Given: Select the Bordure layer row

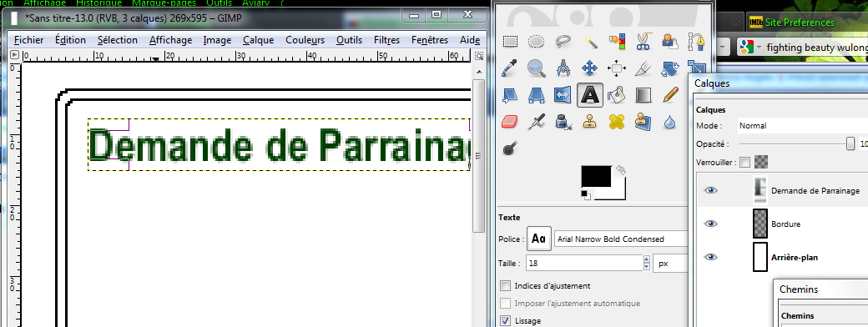Looking at the screenshot, I should (783, 224).
